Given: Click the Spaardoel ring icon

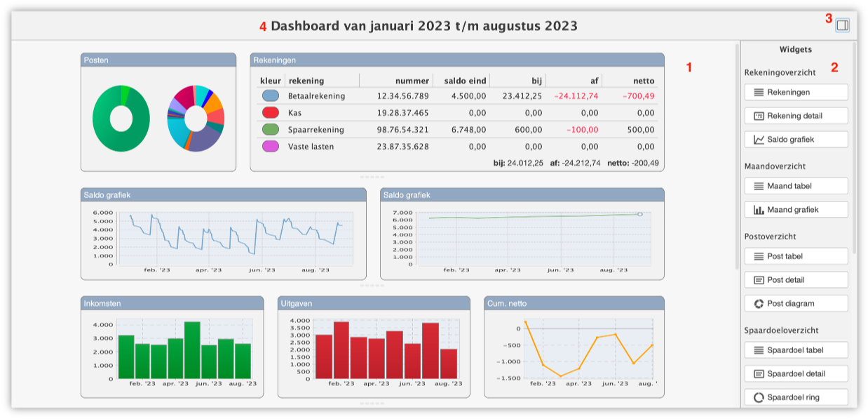Looking at the screenshot, I should coord(758,397).
